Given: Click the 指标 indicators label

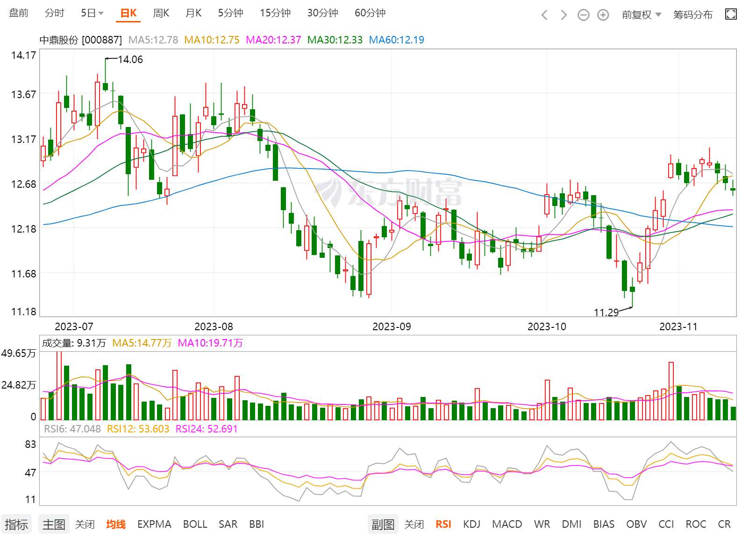Looking at the screenshot, I should pos(16,524).
